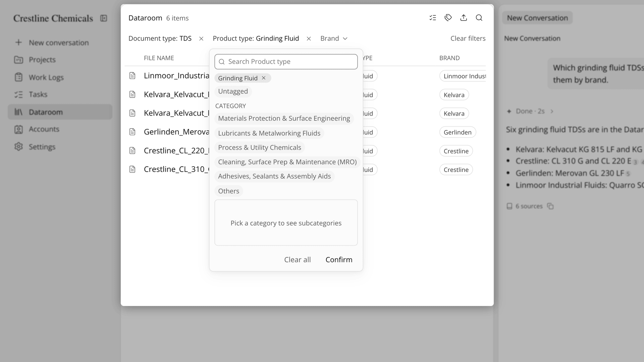Open the Product type filter label

pyautogui.click(x=256, y=39)
